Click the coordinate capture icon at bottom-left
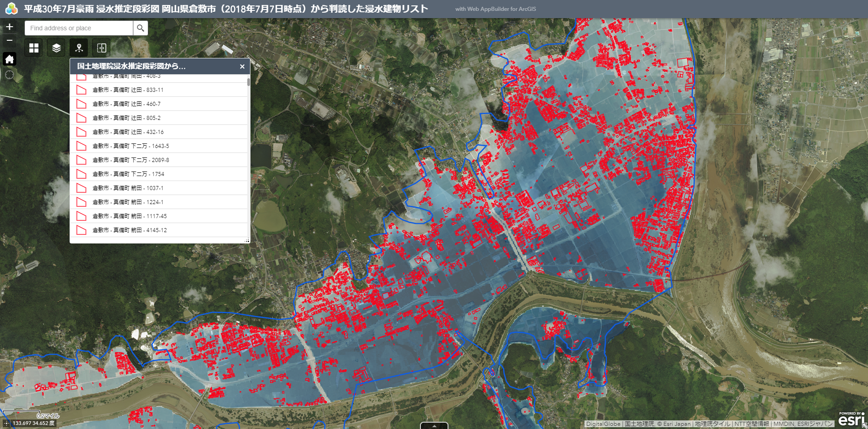 point(6,424)
